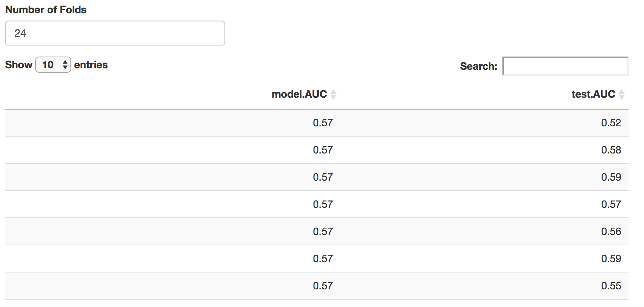Click model.AUC cell in the 0.56 row
Screen dimensions: 644x307
point(322,231)
